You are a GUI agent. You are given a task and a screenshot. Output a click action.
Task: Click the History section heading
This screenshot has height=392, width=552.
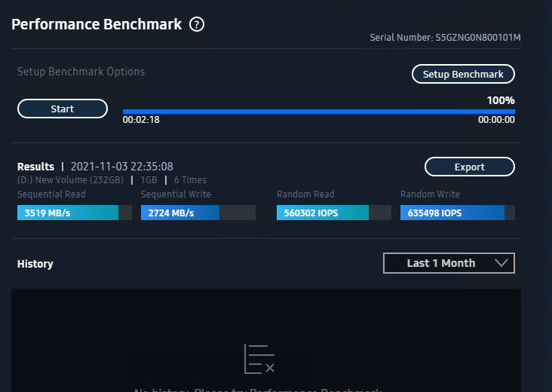point(35,264)
